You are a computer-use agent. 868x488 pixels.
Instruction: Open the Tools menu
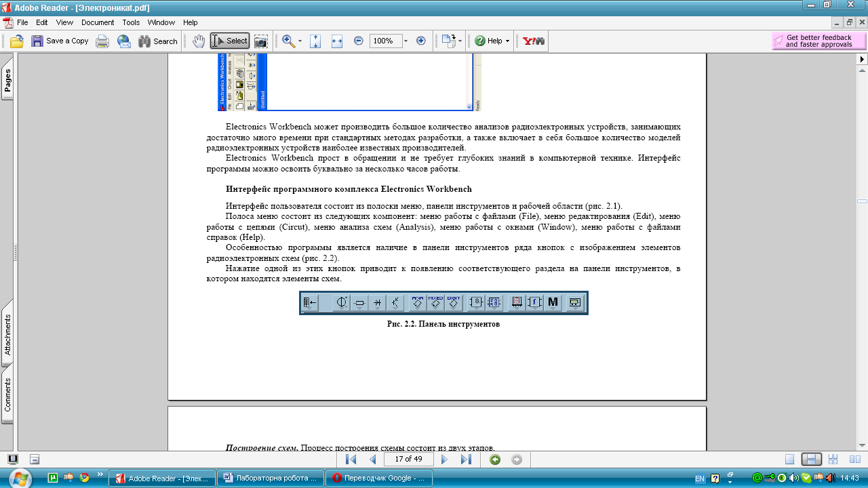pyautogui.click(x=131, y=22)
